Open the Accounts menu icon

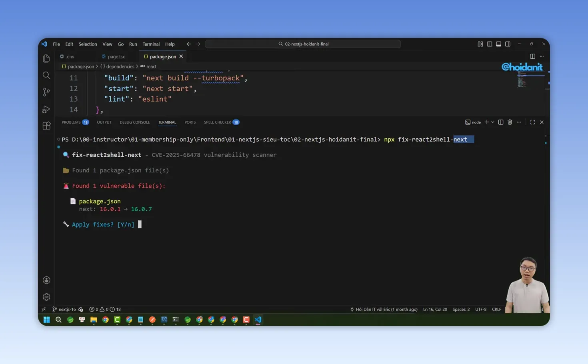click(46, 280)
